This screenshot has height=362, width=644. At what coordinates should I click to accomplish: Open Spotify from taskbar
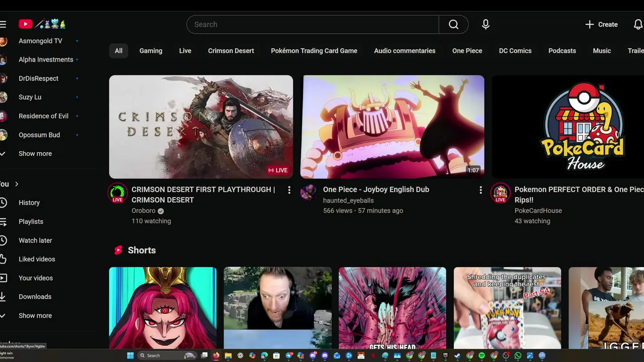click(481, 355)
